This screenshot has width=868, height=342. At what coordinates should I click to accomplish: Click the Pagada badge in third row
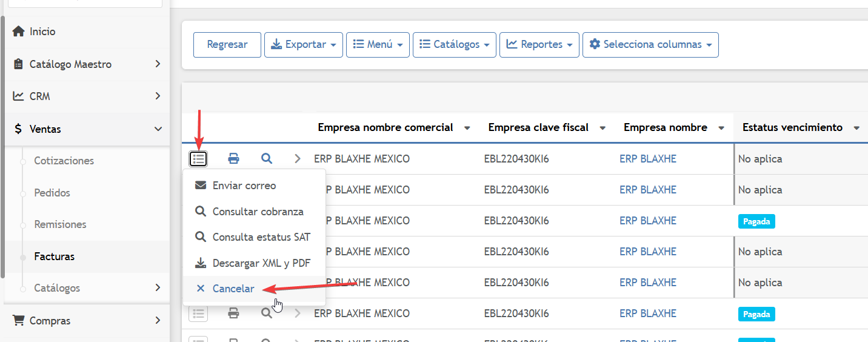(x=756, y=221)
